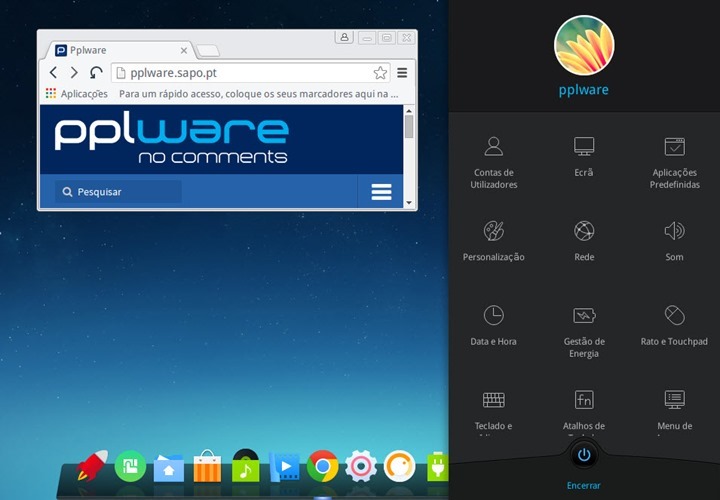Viewport: 720px width, 500px height.
Task: Open Gestão de Energia settings
Action: 584,332
